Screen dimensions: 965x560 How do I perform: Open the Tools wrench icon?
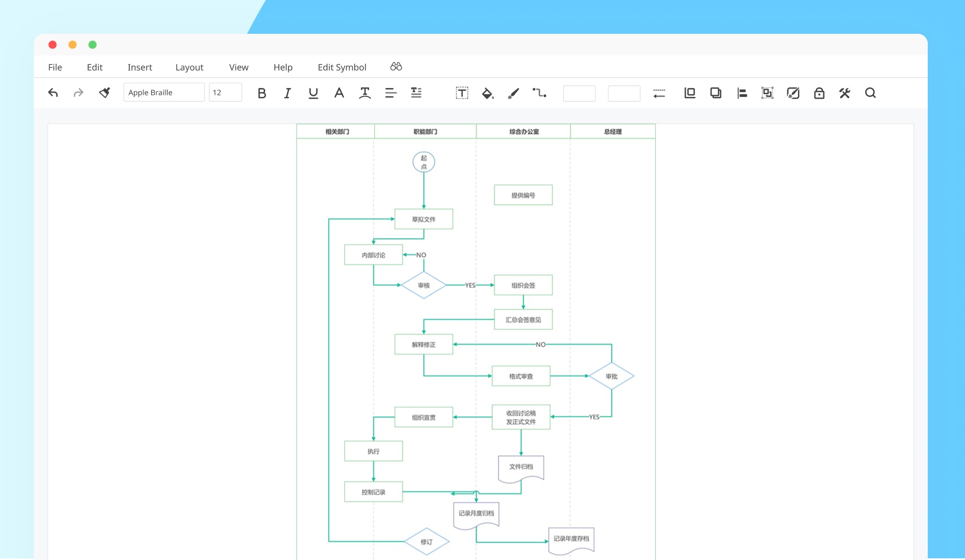(845, 93)
